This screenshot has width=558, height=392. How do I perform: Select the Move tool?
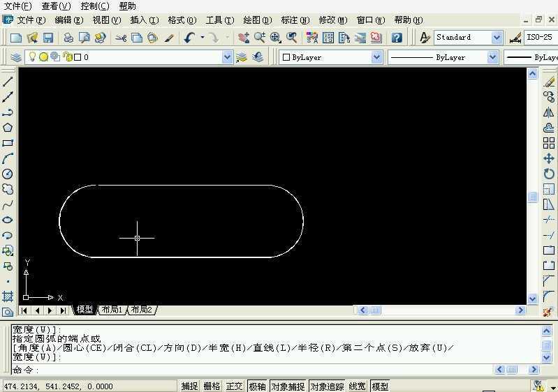[549, 158]
